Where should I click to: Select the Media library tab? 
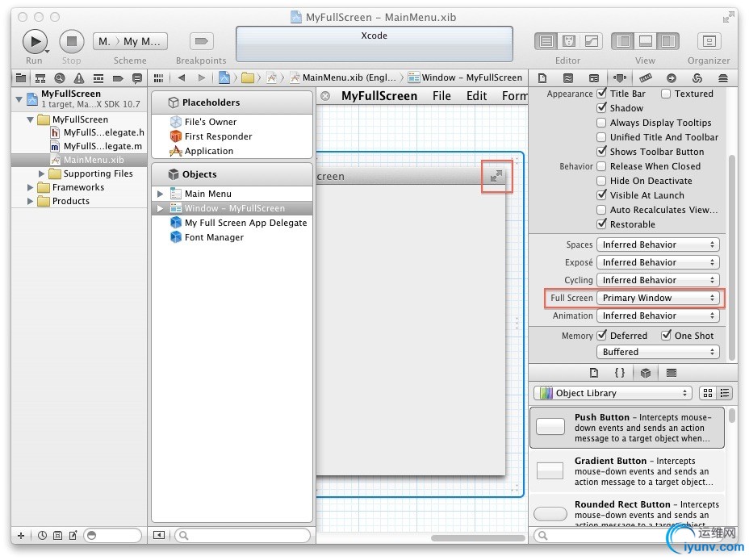pos(672,373)
